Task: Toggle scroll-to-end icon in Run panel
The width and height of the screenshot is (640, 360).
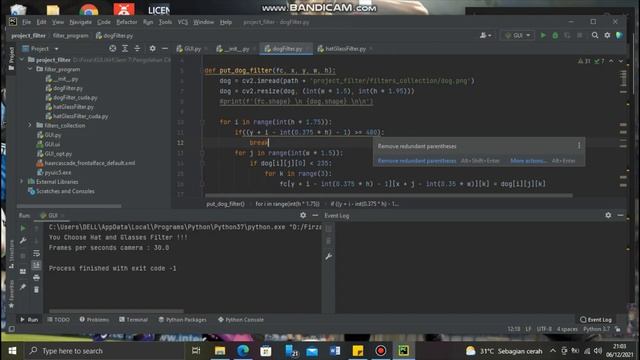Action: 36,265
